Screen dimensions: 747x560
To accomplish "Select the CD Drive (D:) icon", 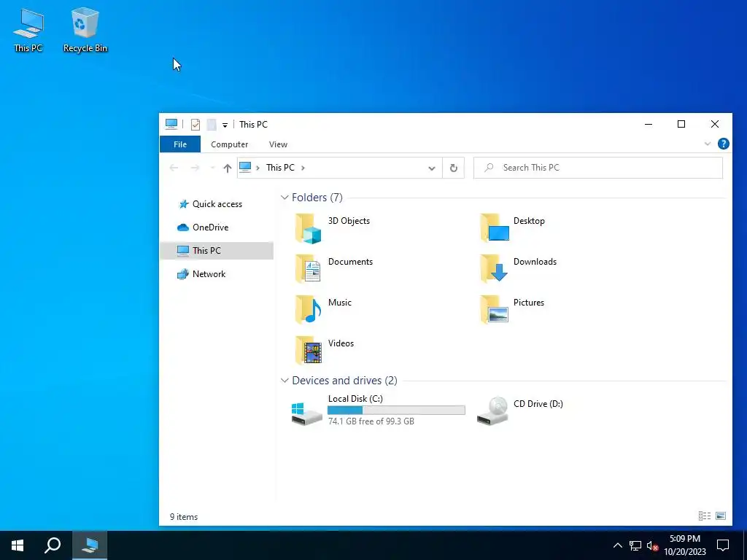I will [x=492, y=411].
